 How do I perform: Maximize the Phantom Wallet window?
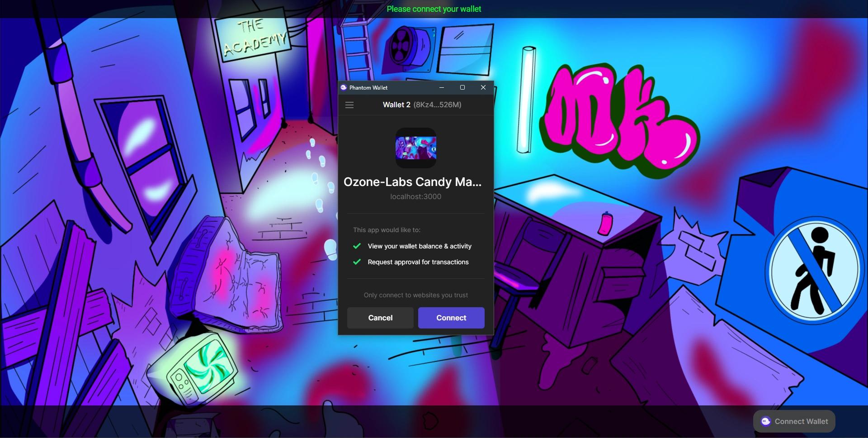point(462,88)
